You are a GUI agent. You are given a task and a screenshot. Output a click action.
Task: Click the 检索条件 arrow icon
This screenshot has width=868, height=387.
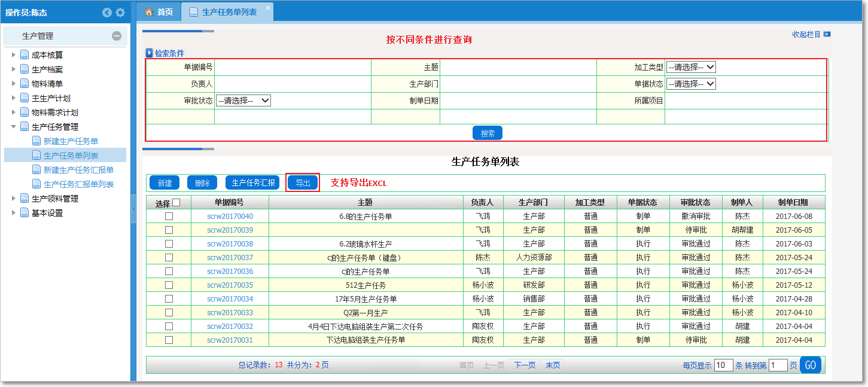click(150, 53)
